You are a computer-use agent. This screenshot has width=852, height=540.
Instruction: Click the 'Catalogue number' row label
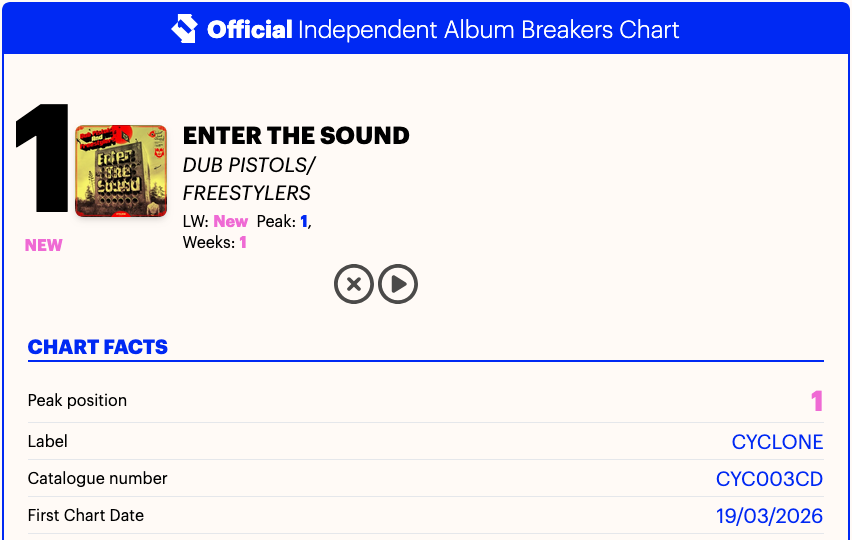[x=98, y=479]
